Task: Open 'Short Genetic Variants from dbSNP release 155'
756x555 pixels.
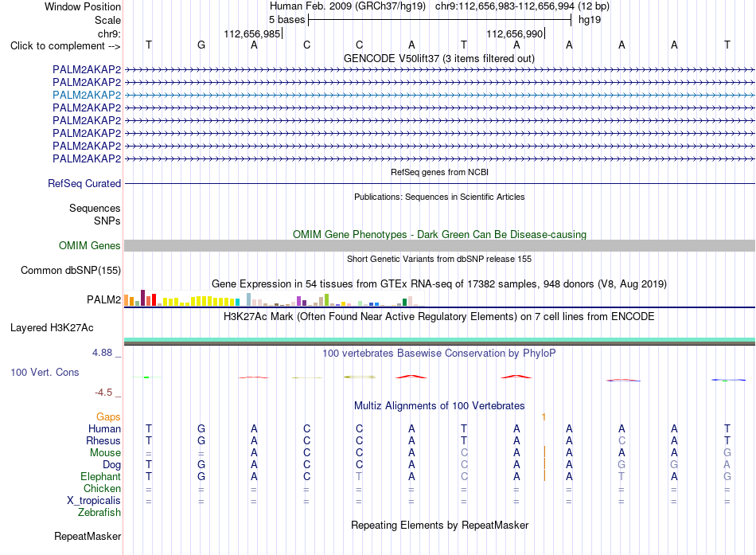Action: pos(439,259)
